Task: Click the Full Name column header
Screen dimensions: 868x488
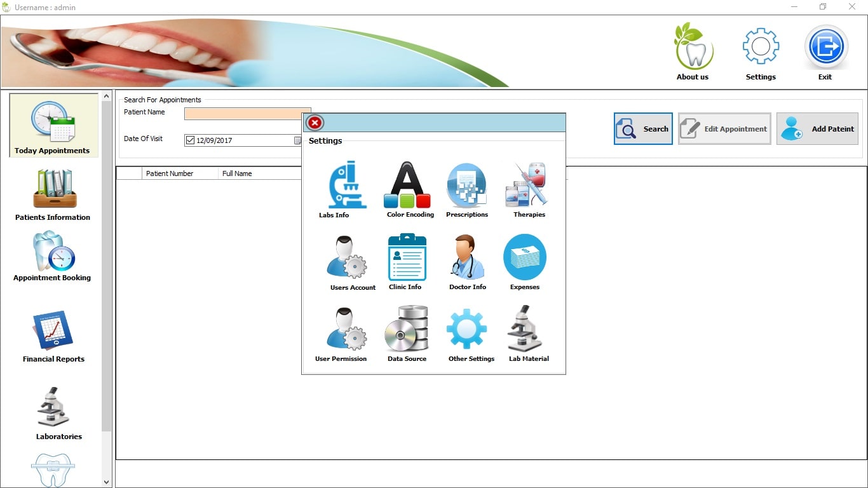Action: click(x=260, y=173)
